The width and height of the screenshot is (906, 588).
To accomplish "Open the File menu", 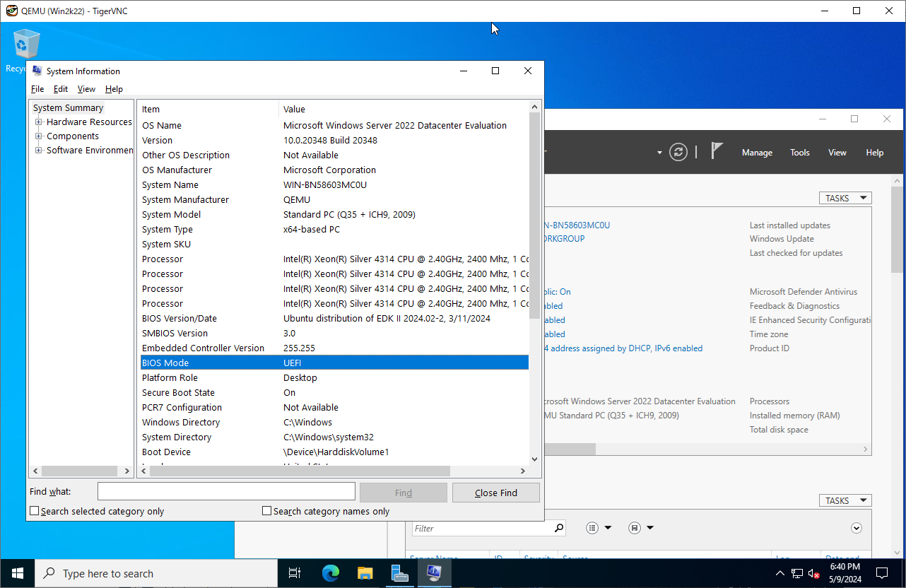I will [37, 89].
